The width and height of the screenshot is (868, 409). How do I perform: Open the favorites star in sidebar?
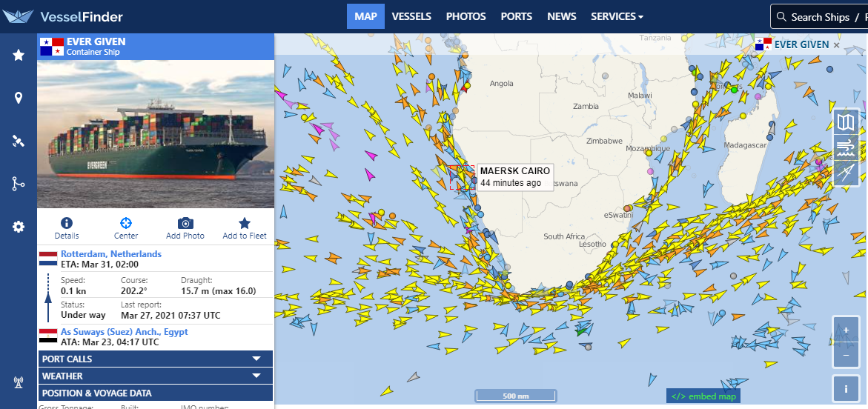[x=19, y=55]
